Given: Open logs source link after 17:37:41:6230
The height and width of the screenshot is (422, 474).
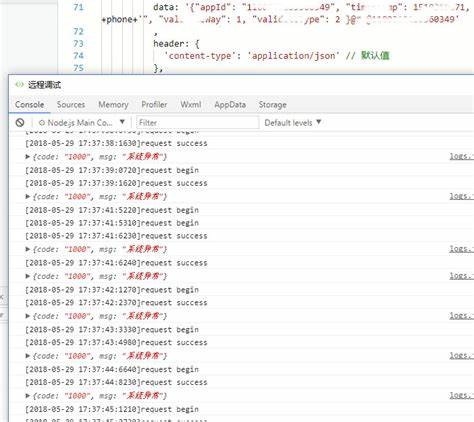Looking at the screenshot, I should (x=462, y=249).
